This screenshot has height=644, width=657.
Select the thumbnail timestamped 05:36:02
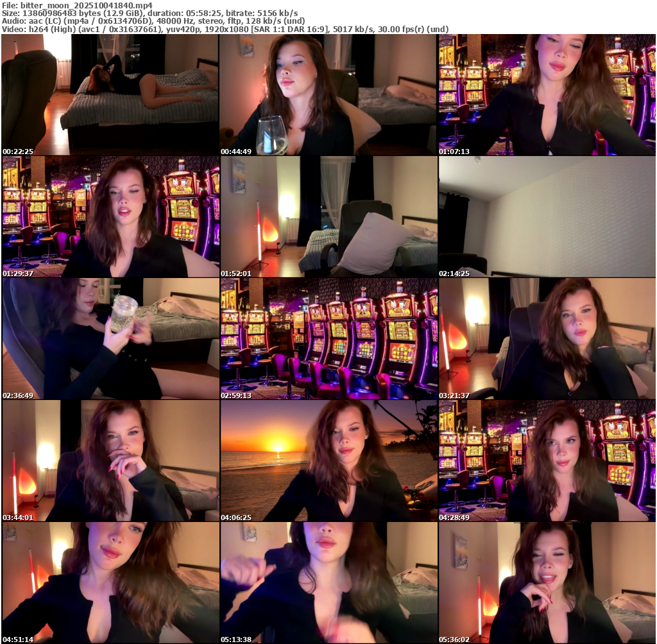(547, 583)
